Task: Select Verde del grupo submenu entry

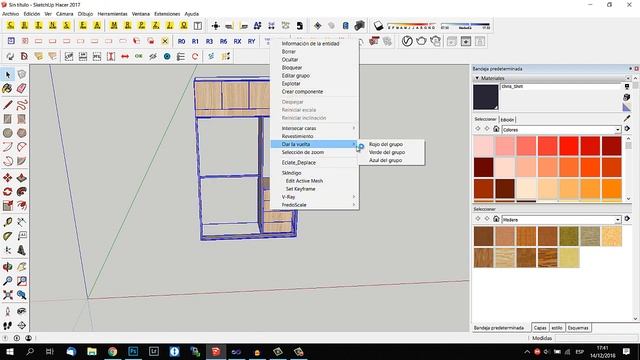Action: 387,152
